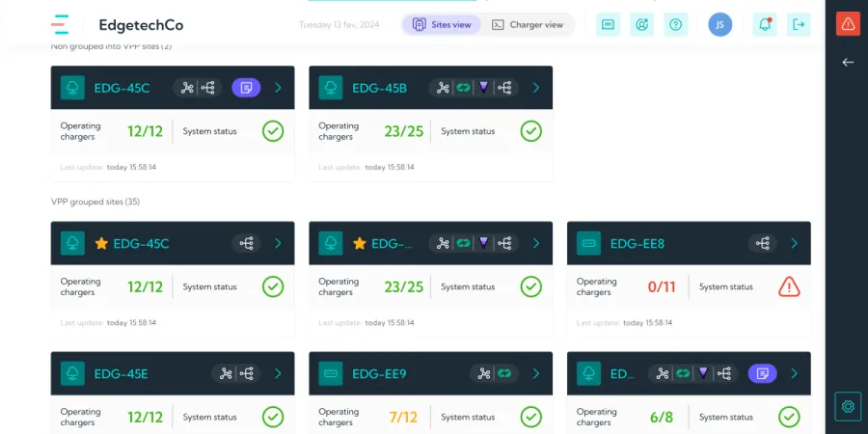Click the date 'Tuesday 13 fev, 2024'
The width and height of the screenshot is (868, 434).
coord(339,25)
